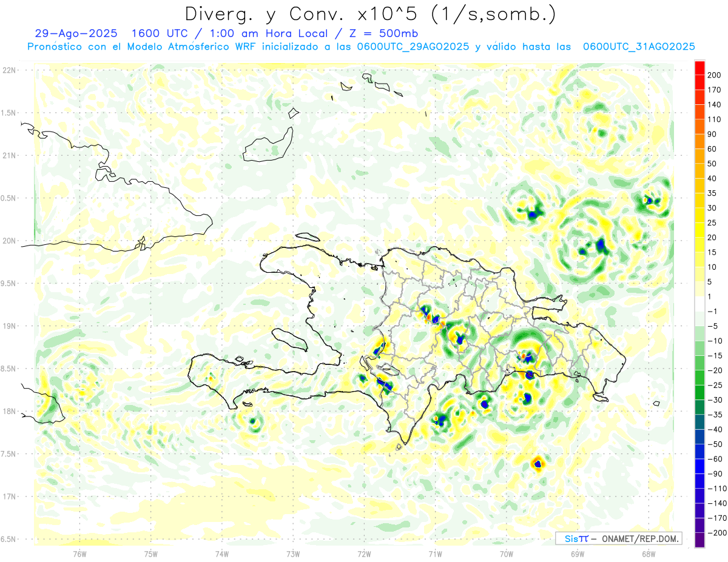The width and height of the screenshot is (728, 562).
Task: Click the "69W" longitude label
Action: coord(578,554)
